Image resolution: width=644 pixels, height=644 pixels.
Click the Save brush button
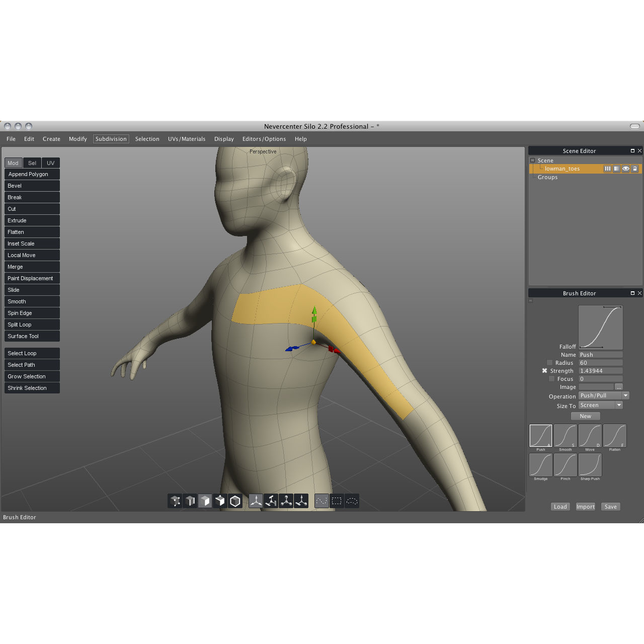tap(610, 507)
